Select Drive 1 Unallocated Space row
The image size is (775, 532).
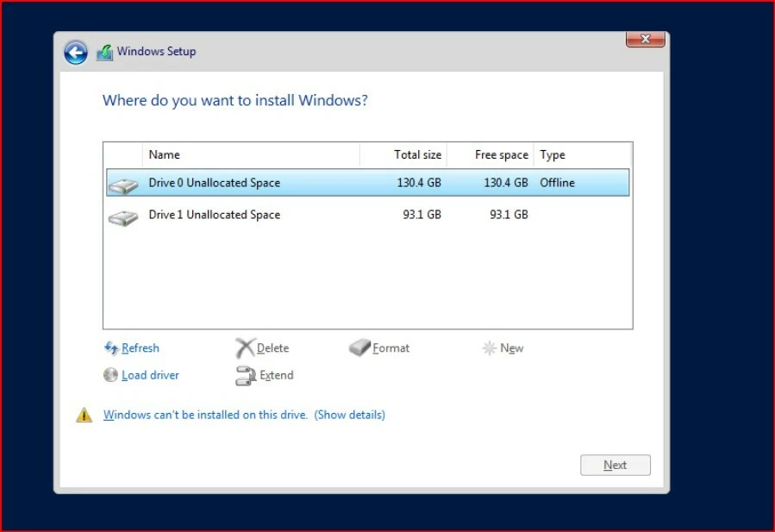(368, 215)
